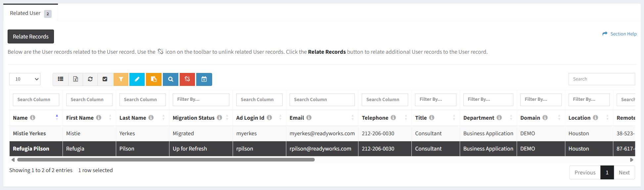Switch to the Related User tab
This screenshot has height=190, width=644.
pyautogui.click(x=30, y=13)
